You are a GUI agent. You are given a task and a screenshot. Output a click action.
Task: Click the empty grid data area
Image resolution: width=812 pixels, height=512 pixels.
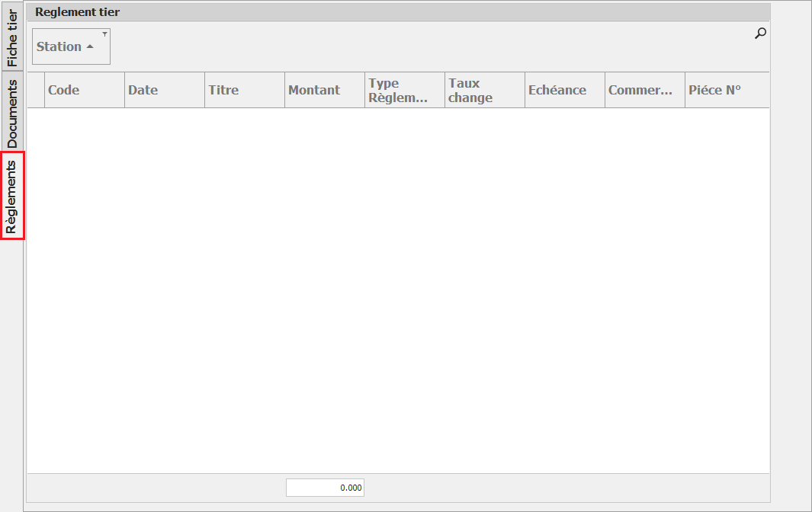point(396,290)
